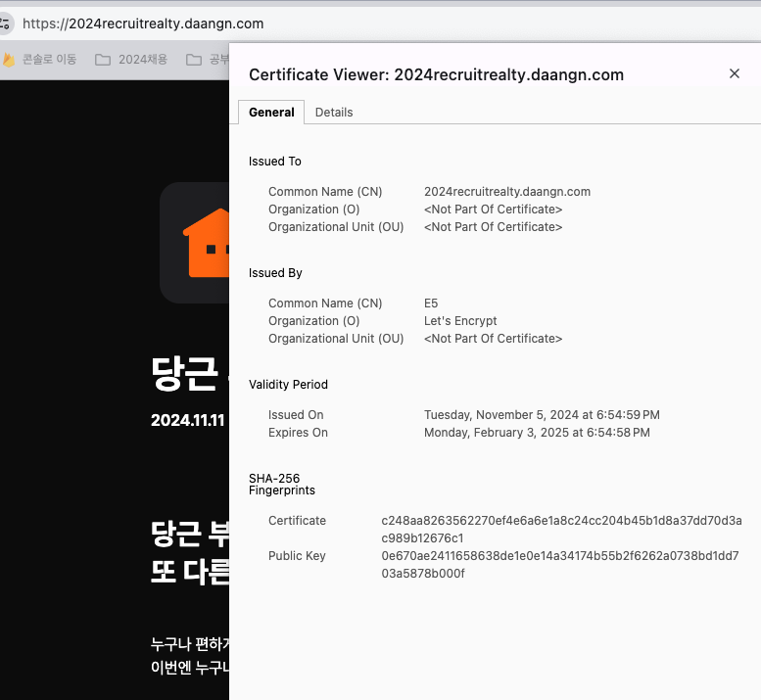Click Issued To Organizational Unit value

coord(493,226)
